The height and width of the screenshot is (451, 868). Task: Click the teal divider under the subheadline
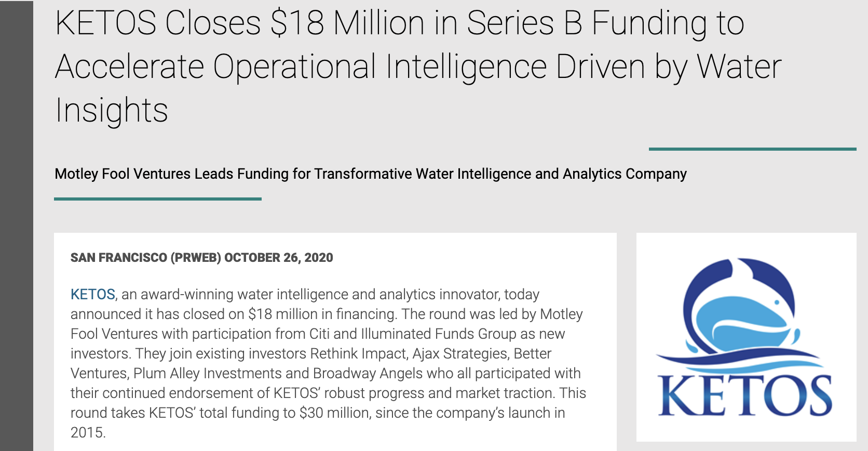[157, 198]
